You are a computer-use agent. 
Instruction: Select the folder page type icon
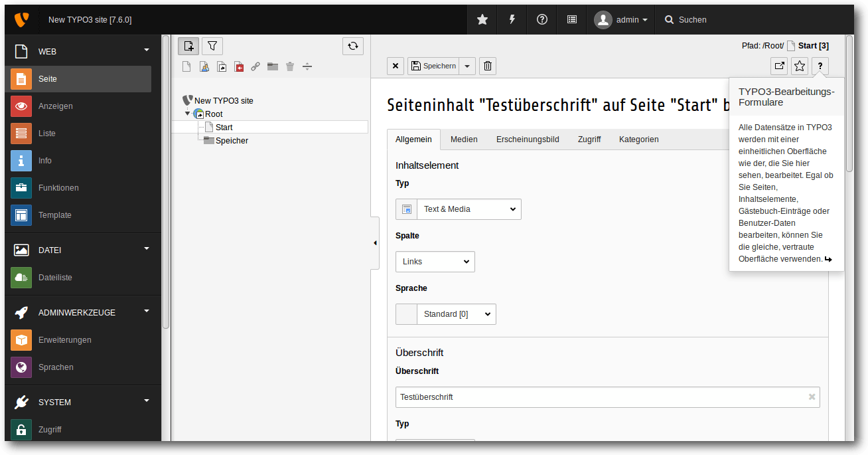pos(273,66)
